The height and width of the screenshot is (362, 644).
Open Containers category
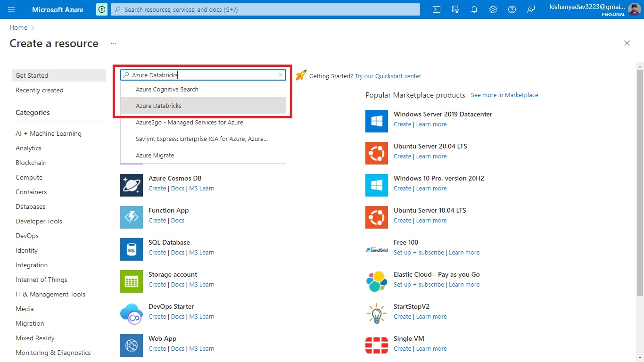[x=31, y=192]
